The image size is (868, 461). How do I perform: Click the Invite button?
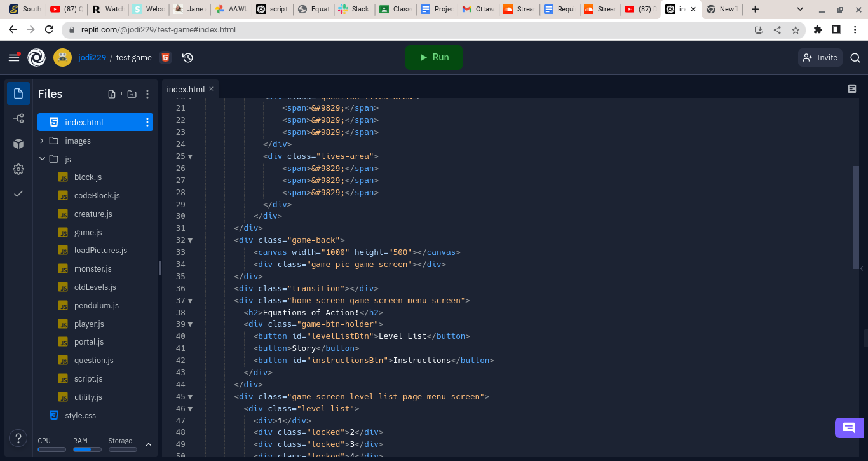click(820, 58)
